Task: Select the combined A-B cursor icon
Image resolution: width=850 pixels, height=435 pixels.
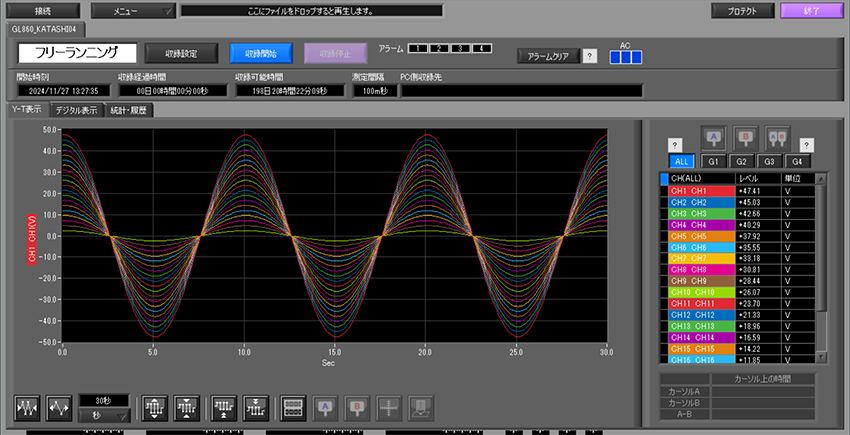Action: [x=776, y=138]
